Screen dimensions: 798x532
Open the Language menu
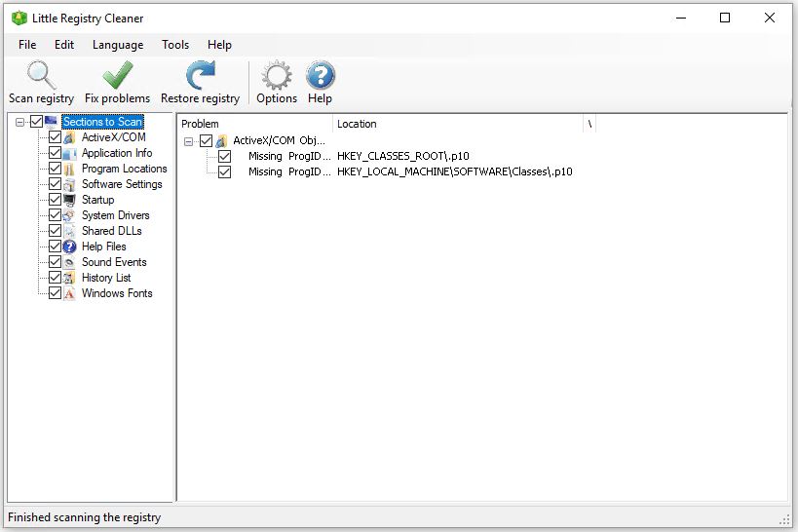click(118, 45)
